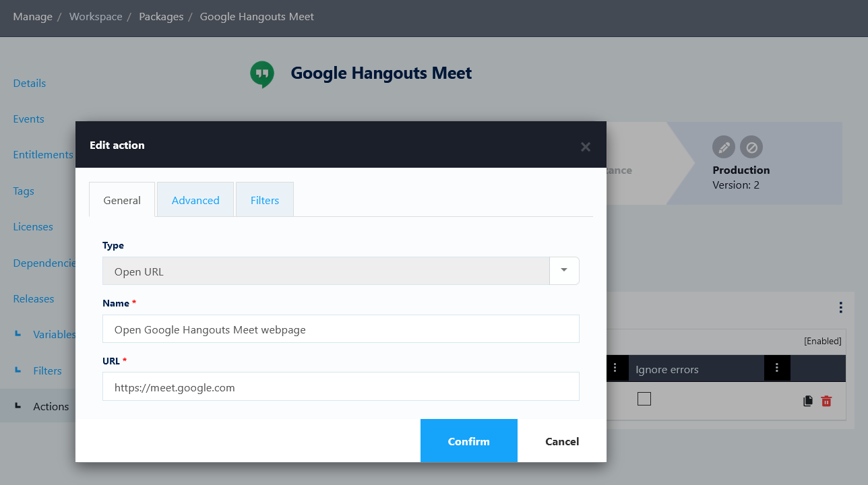Open Tags in the sidebar
Screen dimensions: 868x485
(x=24, y=191)
